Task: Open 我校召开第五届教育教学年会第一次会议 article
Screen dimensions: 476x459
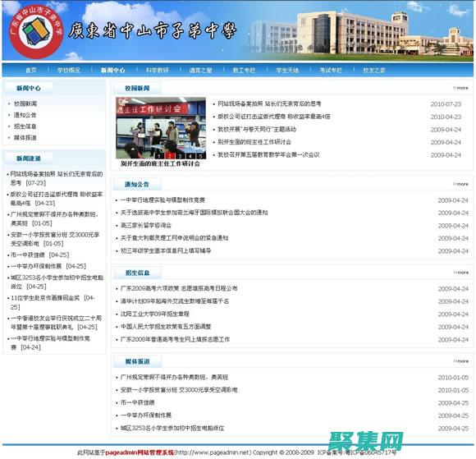Action: click(268, 154)
